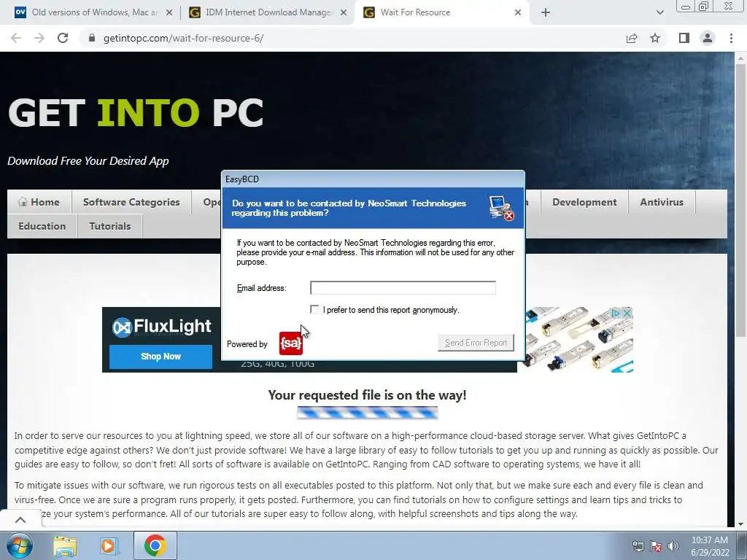Click the address bar URL

click(183, 38)
